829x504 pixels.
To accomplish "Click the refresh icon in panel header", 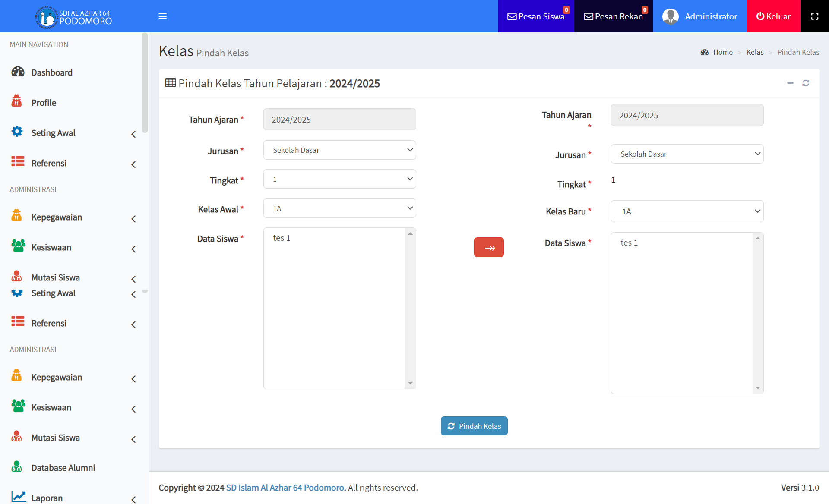I will [x=806, y=83].
